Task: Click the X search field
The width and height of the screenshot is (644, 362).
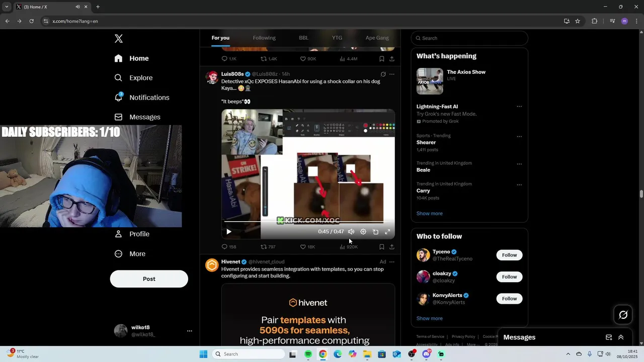Action: click(x=469, y=38)
